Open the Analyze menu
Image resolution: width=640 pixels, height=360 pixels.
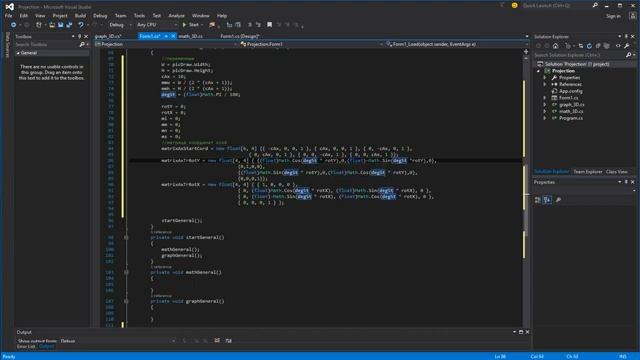[176, 16]
